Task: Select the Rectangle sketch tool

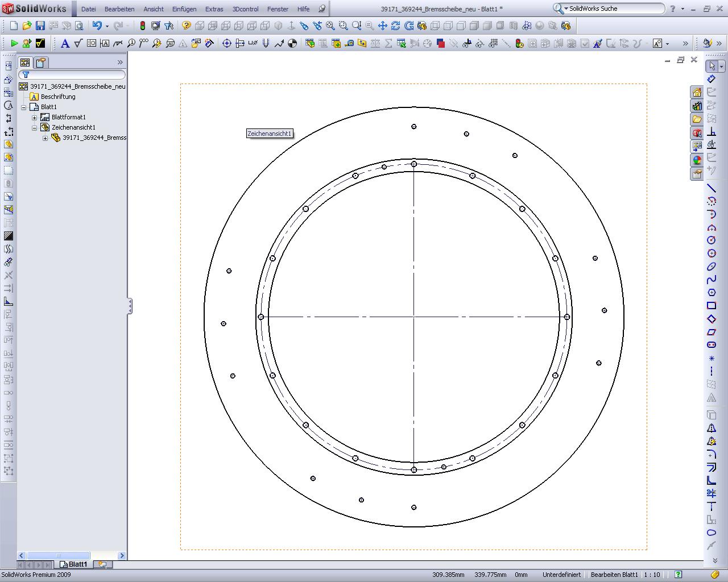Action: coord(711,306)
